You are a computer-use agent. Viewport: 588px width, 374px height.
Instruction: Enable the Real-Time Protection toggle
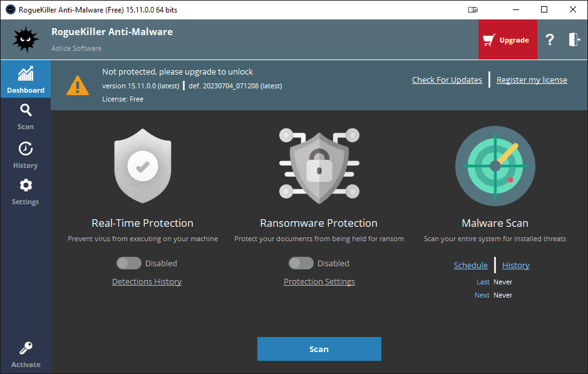tap(129, 263)
